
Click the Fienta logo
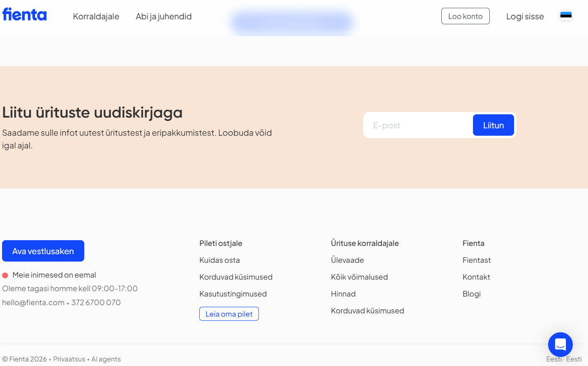(x=25, y=14)
